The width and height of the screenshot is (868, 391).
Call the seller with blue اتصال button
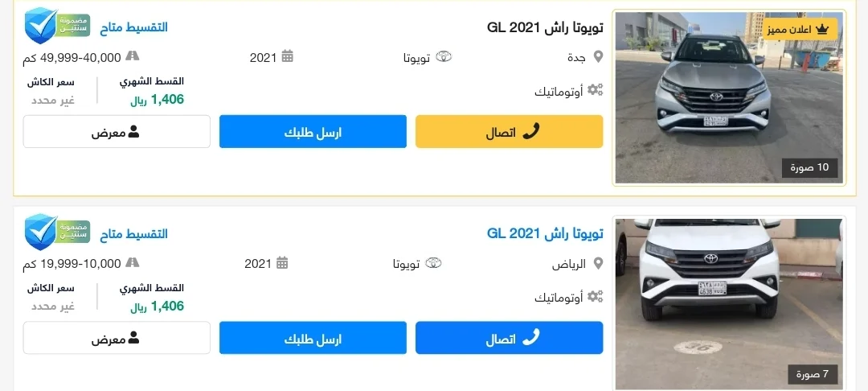pos(510,338)
